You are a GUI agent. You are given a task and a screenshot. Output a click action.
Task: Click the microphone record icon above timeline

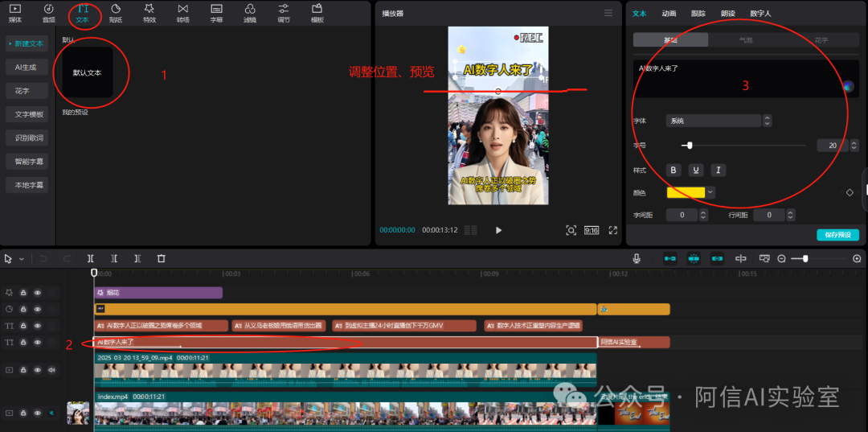(x=637, y=258)
